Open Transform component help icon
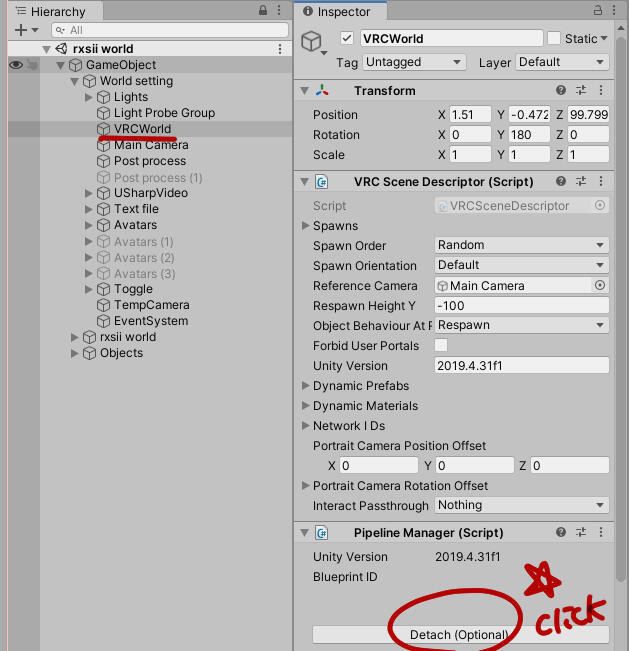This screenshot has width=629, height=651. [561, 91]
